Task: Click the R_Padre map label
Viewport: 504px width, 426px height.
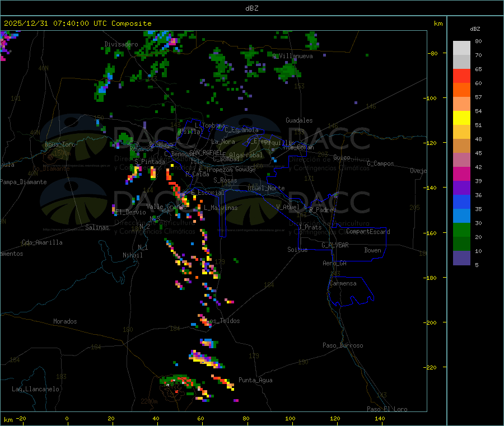Action: pyautogui.click(x=321, y=210)
